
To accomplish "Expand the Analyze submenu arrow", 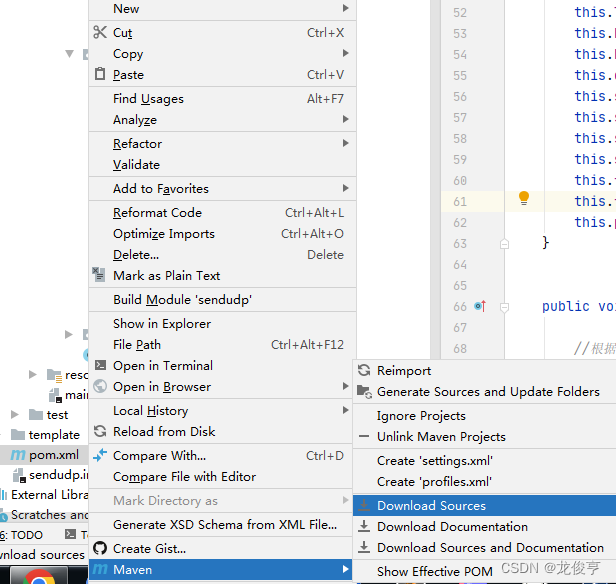I will click(345, 119).
